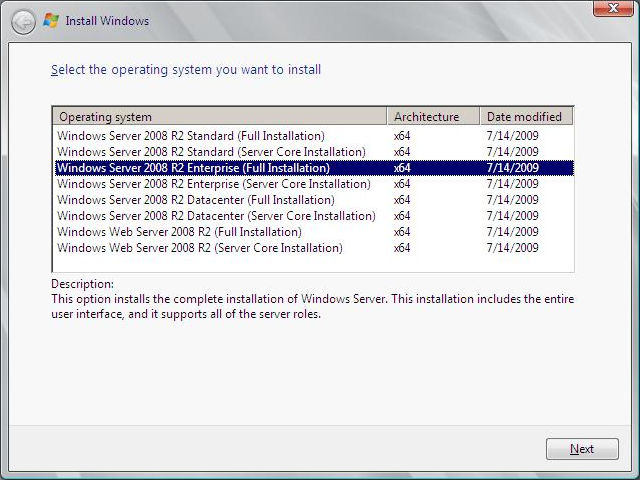The width and height of the screenshot is (640, 480).
Task: Select Windows Server 2008 R2 Standard (Full Installation)
Action: coord(190,136)
